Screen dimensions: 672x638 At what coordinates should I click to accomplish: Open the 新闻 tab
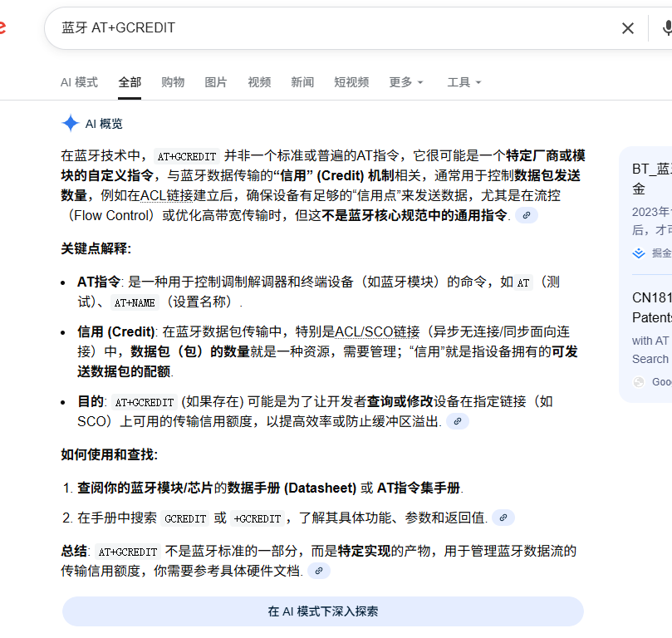(x=302, y=82)
